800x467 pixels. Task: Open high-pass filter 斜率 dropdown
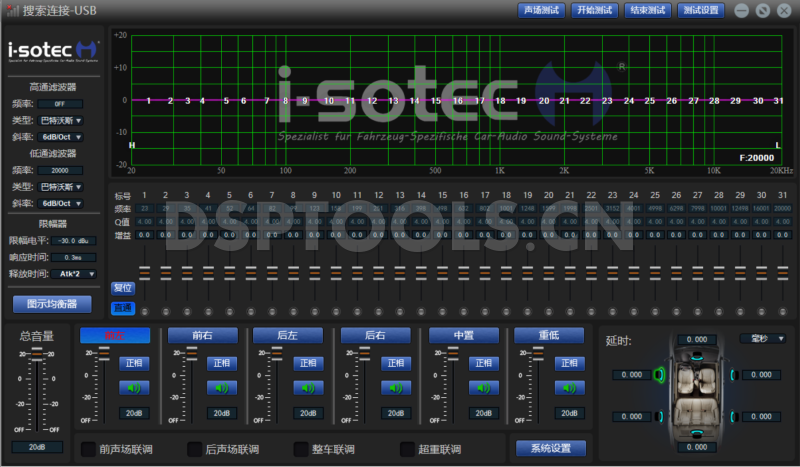[60, 137]
